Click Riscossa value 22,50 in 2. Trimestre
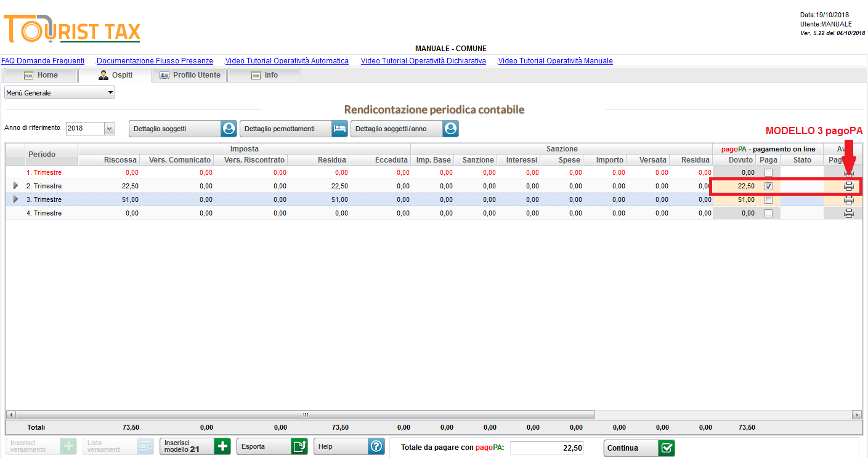This screenshot has width=868, height=458. click(x=130, y=186)
